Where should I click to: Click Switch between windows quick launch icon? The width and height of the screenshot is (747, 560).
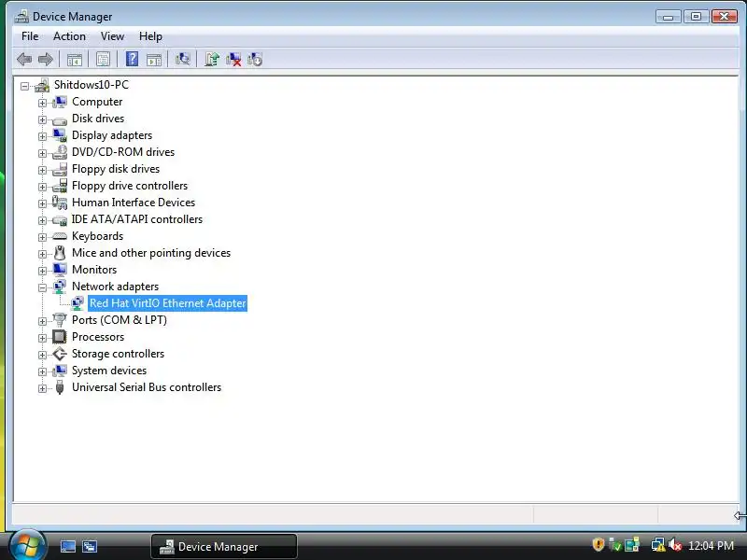coord(89,546)
